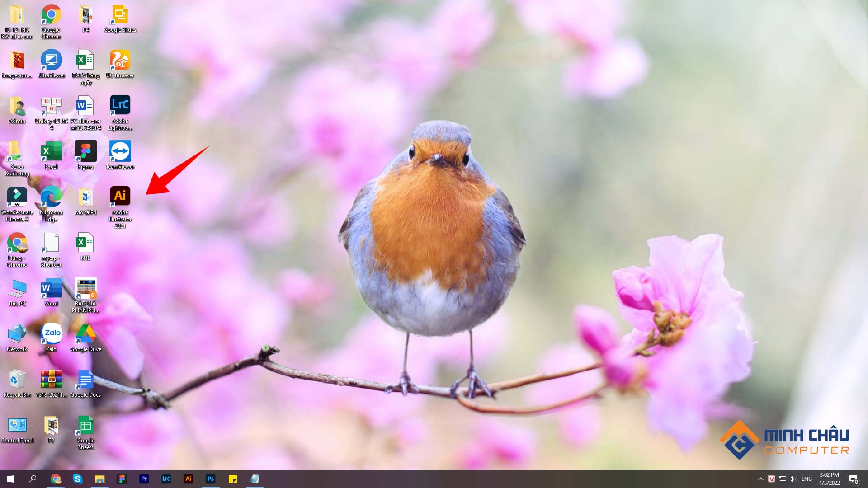Open the clock showing 3:02 PM
This screenshot has width=868, height=488.
point(830,479)
